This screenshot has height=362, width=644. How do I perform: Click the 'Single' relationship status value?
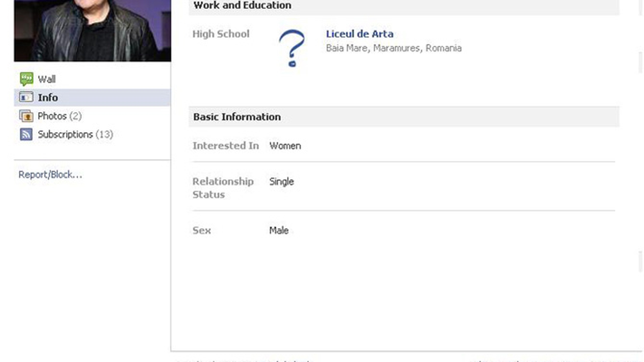[x=281, y=182]
